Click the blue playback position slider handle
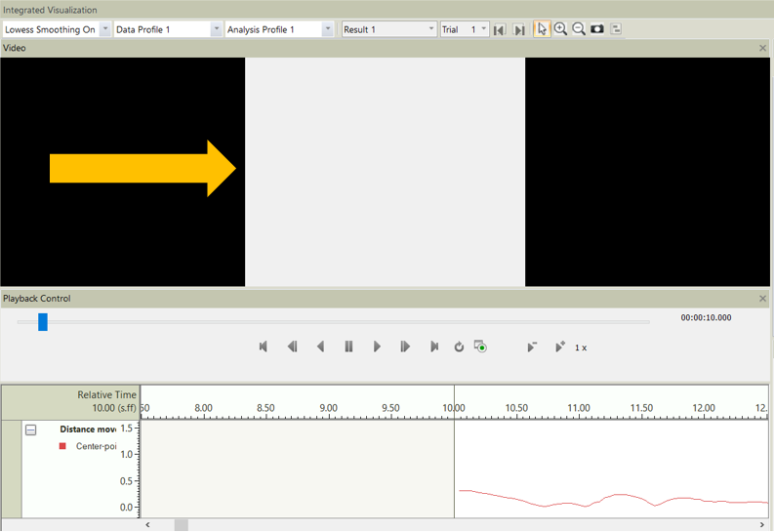Image resolution: width=774 pixels, height=532 pixels. pyautogui.click(x=43, y=322)
